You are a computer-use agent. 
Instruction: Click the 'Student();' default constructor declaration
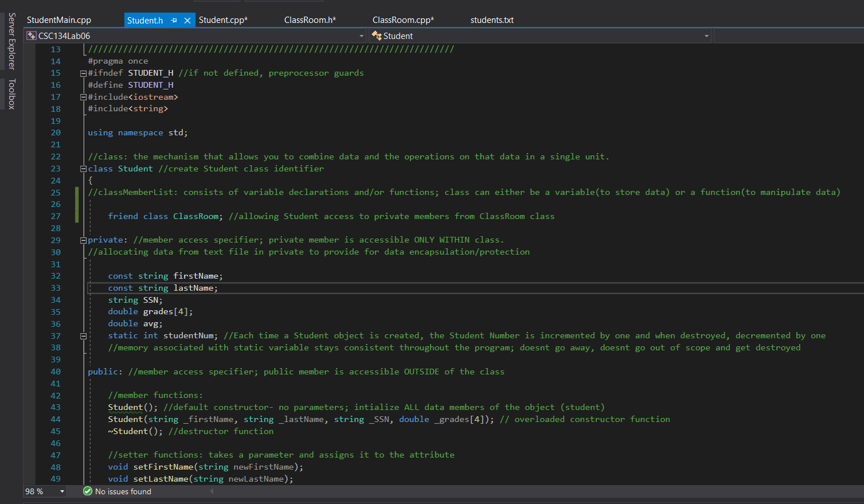click(133, 407)
